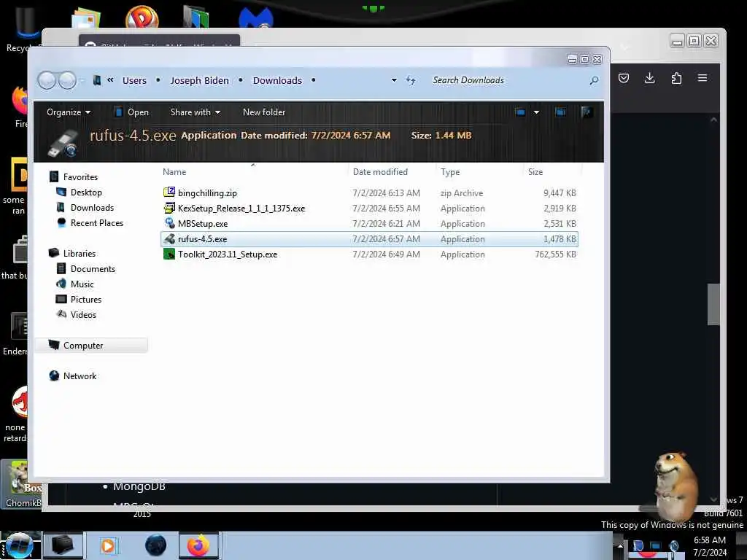Screen dimensions: 747x560
Task: Sort by the Name column header
Action: tap(174, 172)
